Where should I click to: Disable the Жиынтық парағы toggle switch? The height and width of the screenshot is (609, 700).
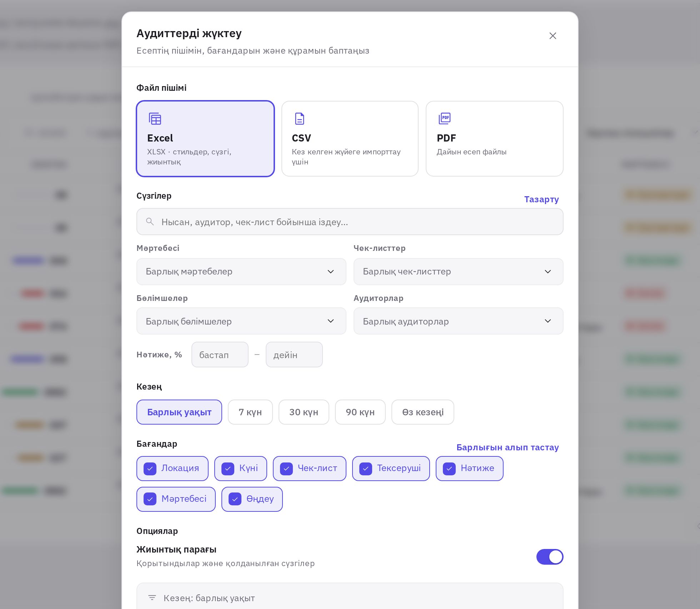[x=550, y=556]
